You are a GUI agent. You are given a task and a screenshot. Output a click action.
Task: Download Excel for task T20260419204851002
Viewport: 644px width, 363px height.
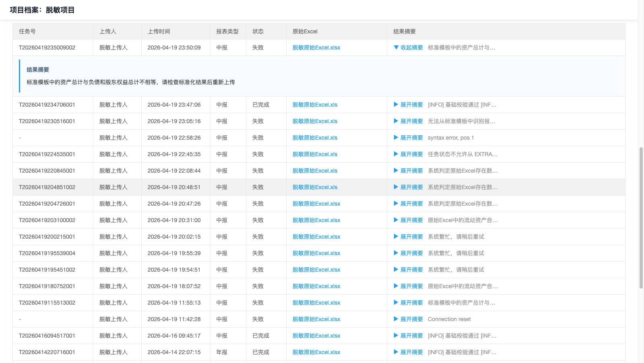[315, 187]
